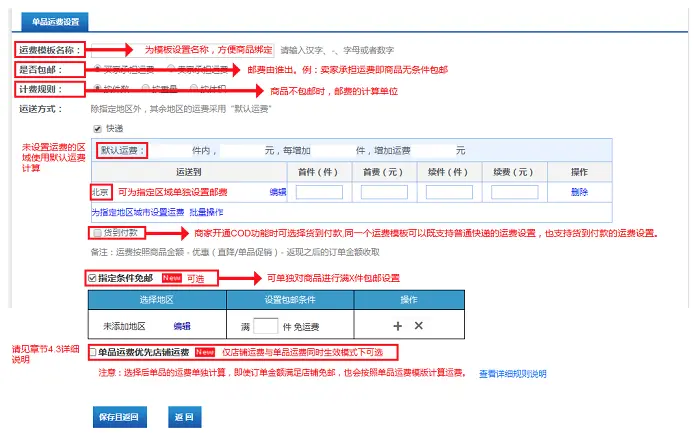Click the 备注：运费按照商品金额 note line
Screen dimensions: 695x433
tap(235, 252)
